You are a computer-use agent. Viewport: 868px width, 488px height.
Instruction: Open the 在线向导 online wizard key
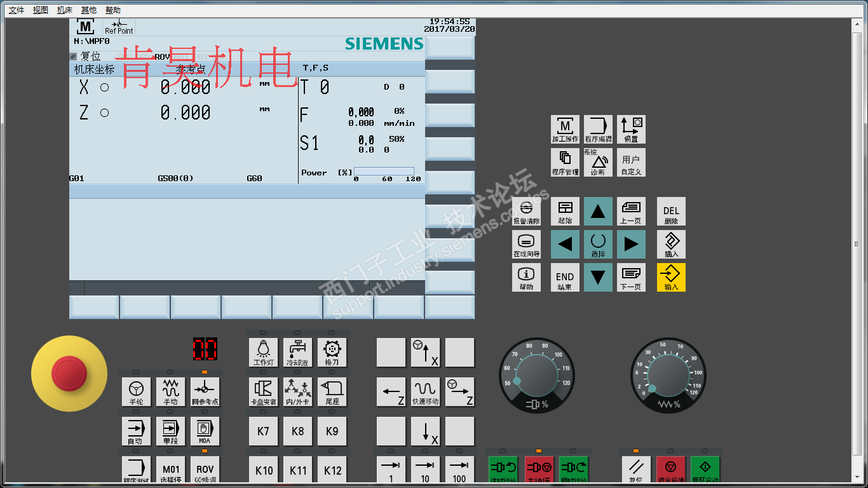point(526,245)
